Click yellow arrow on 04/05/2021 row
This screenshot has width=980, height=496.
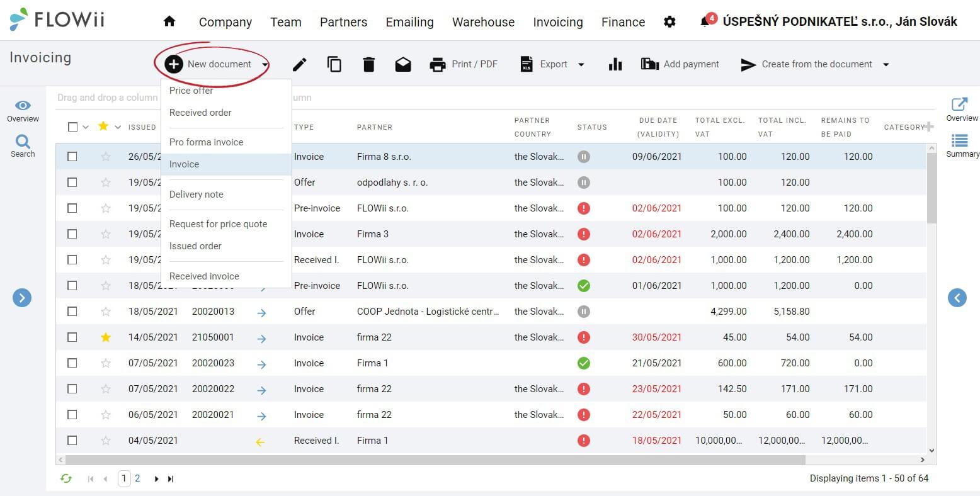click(260, 442)
